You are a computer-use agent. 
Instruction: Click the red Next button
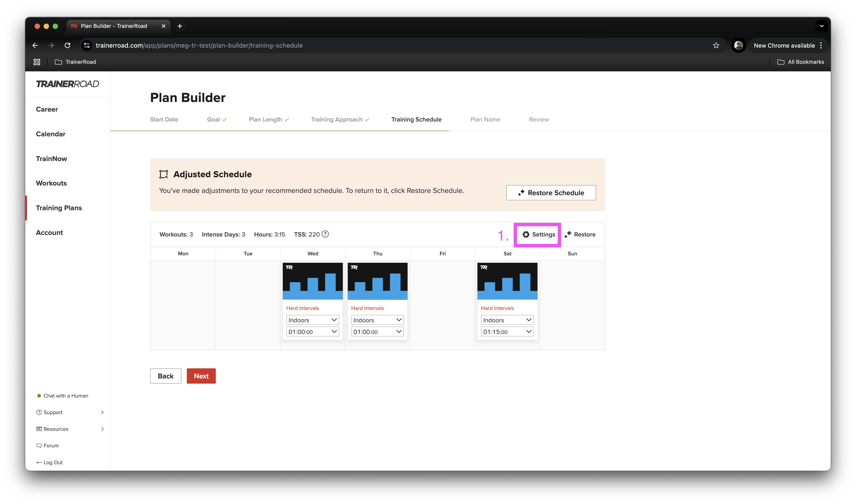[x=201, y=376]
